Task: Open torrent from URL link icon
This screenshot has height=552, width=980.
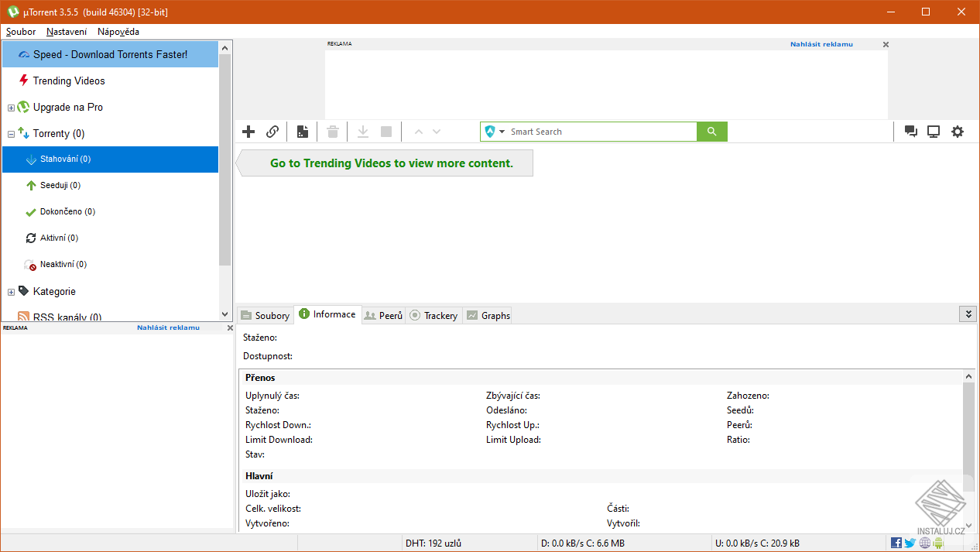Action: point(272,132)
